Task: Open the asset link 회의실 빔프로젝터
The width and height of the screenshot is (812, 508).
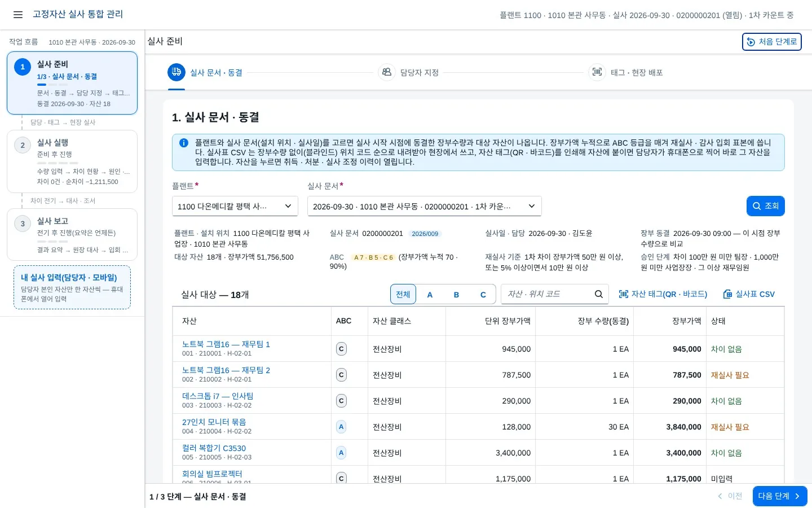Action: (212, 474)
